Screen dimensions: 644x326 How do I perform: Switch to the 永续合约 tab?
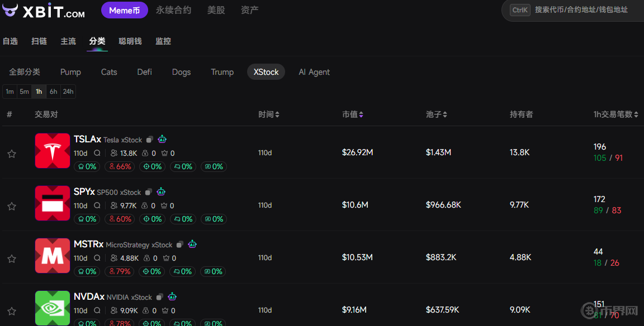173,10
